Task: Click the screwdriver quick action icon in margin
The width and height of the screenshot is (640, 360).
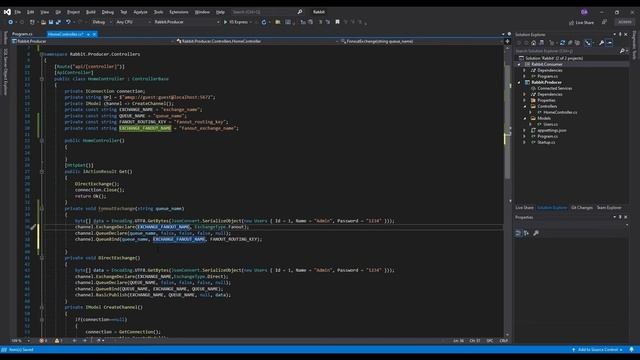Action: tap(33, 227)
